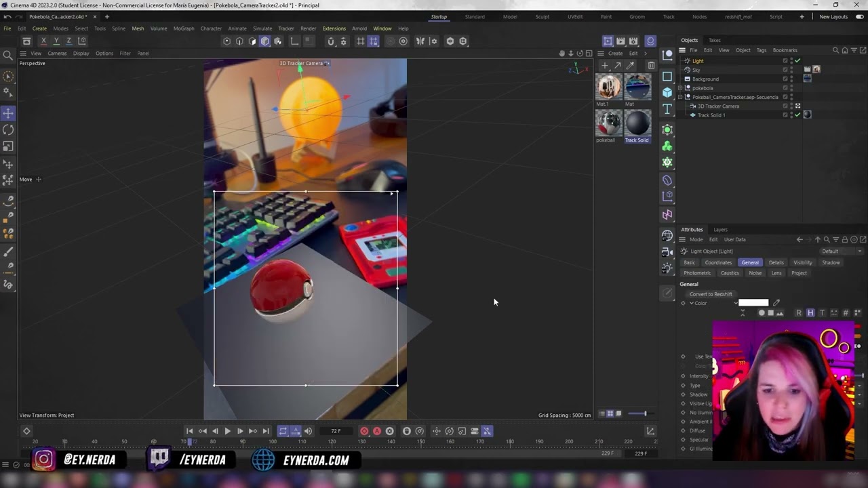Viewport: 868px width, 488px height.
Task: Expand the pokebola object hierarchy
Action: coord(681,88)
